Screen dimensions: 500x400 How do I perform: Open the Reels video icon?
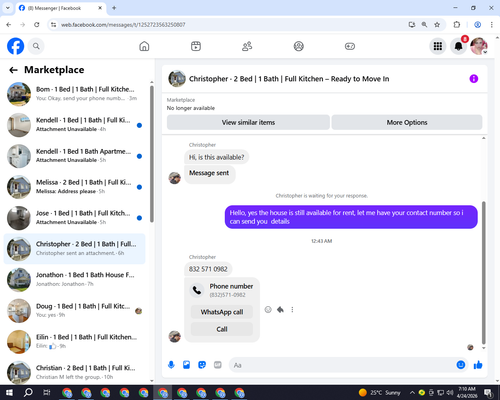click(x=196, y=46)
